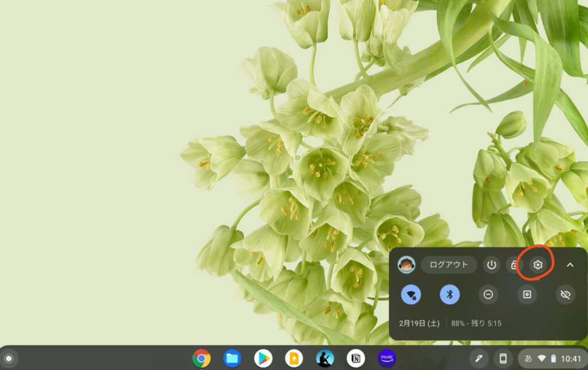Launch Google Play Store from shelf
The height and width of the screenshot is (370, 588).
[x=263, y=359]
